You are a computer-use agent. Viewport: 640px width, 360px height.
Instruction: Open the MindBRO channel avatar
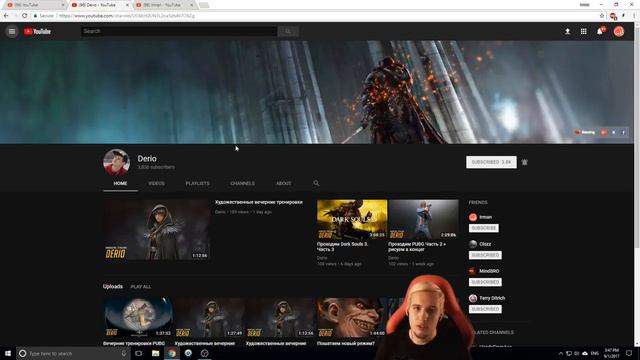(x=473, y=271)
